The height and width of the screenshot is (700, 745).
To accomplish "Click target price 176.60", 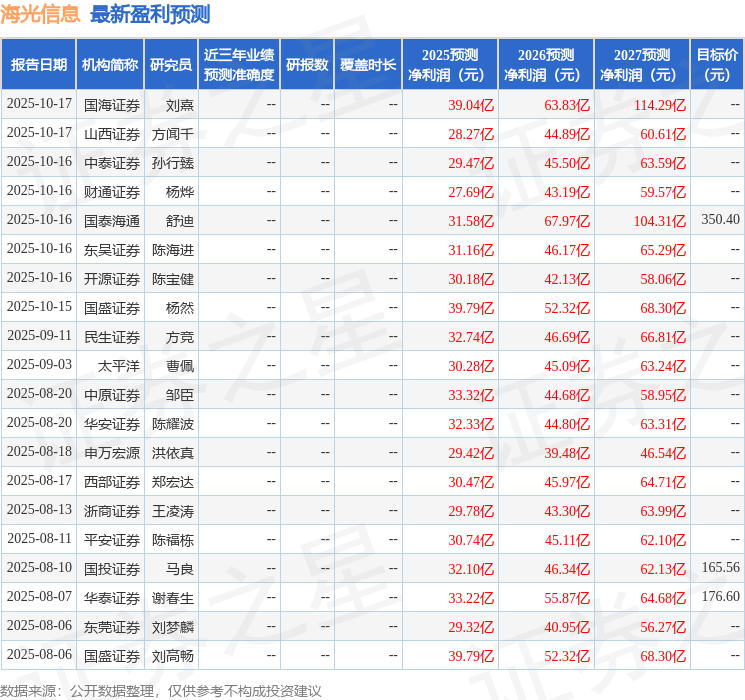I will point(720,596).
